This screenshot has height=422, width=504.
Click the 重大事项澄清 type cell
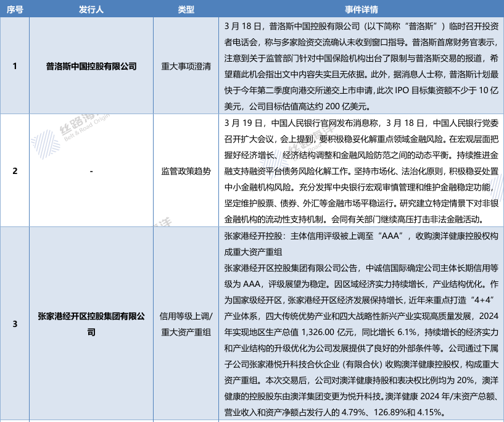[x=186, y=65]
